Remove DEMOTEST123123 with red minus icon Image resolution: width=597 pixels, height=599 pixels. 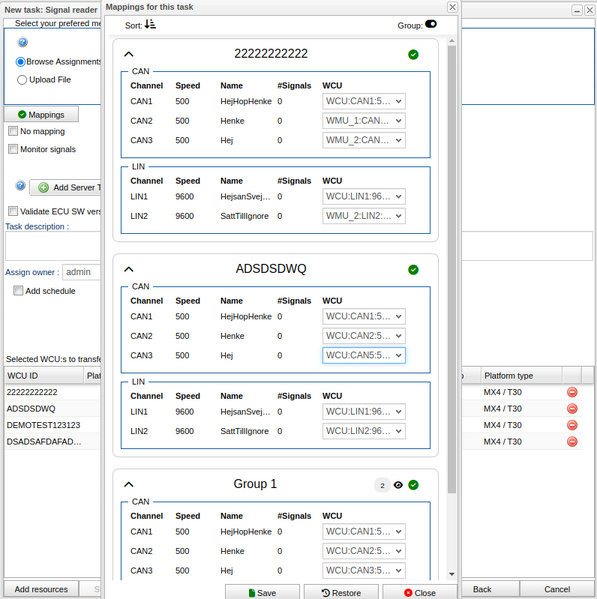coord(572,425)
